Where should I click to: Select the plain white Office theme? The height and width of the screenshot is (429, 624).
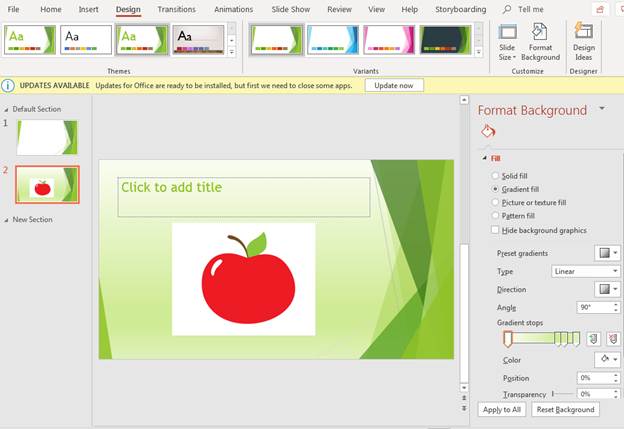86,40
